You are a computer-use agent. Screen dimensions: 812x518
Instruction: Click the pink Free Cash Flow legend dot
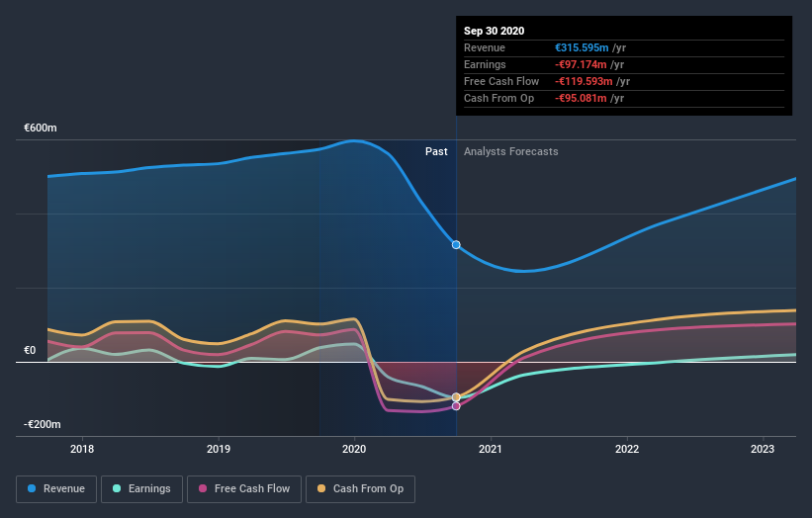pos(203,488)
